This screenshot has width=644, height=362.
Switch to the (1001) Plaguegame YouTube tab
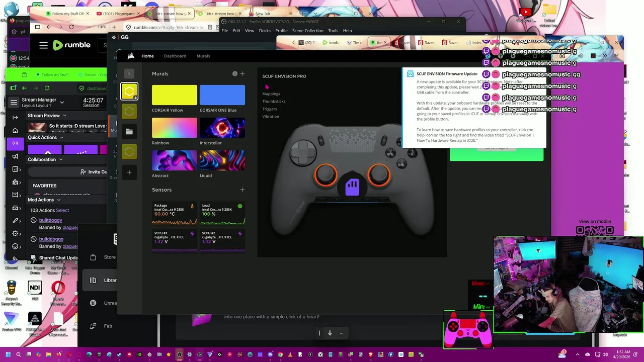pyautogui.click(x=117, y=14)
